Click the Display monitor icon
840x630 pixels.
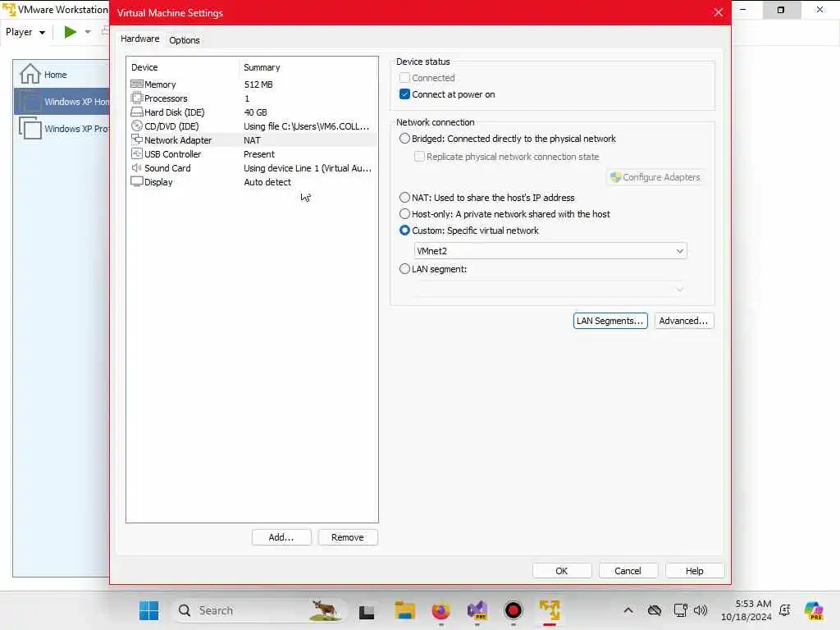(x=137, y=181)
